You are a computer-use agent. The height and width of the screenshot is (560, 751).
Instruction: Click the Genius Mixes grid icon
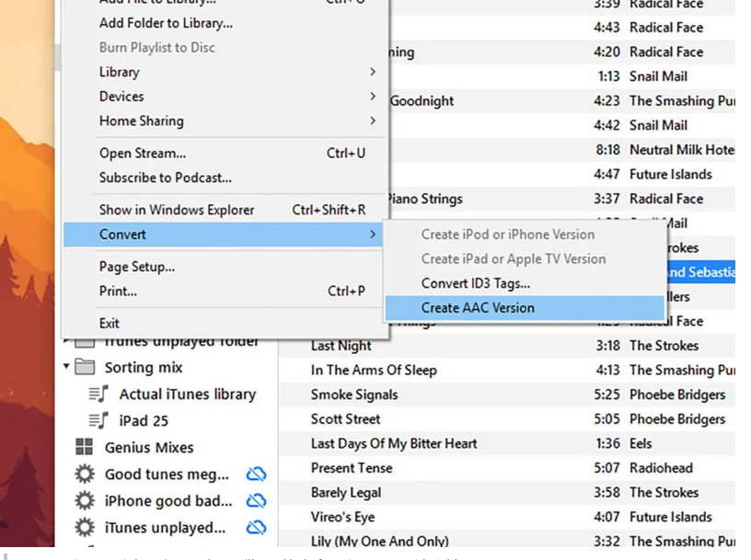(85, 447)
